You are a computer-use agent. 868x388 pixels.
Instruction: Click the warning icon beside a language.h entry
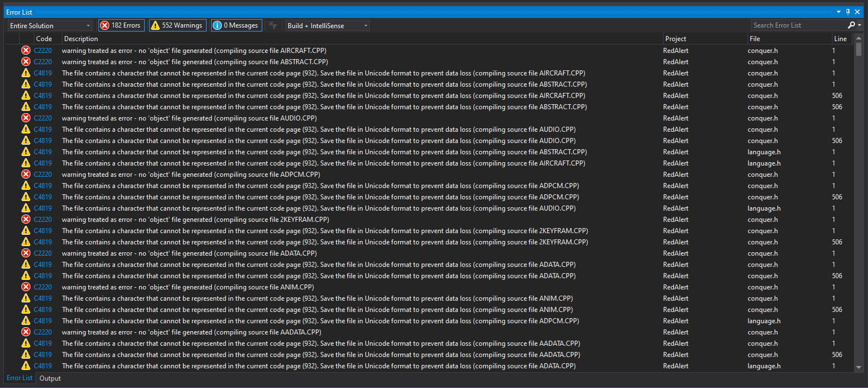click(25, 151)
